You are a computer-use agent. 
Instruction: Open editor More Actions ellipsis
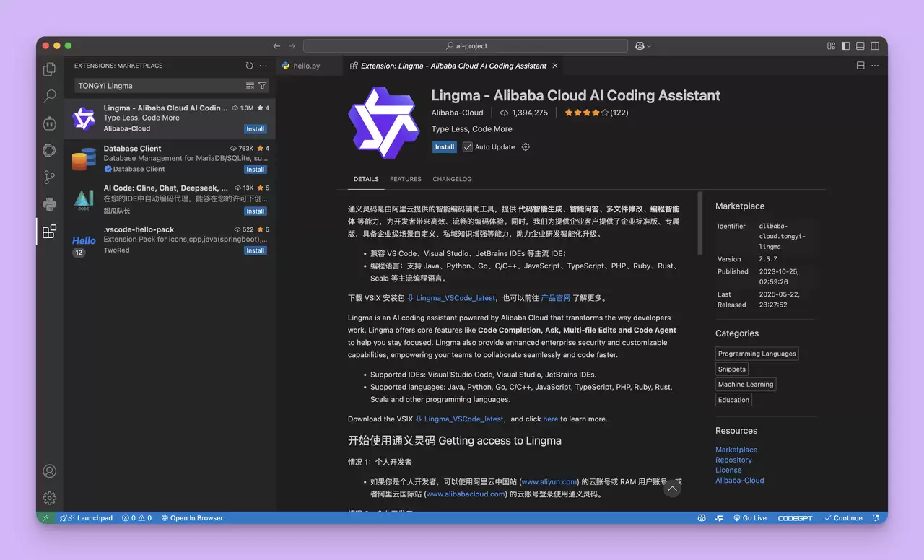point(876,66)
